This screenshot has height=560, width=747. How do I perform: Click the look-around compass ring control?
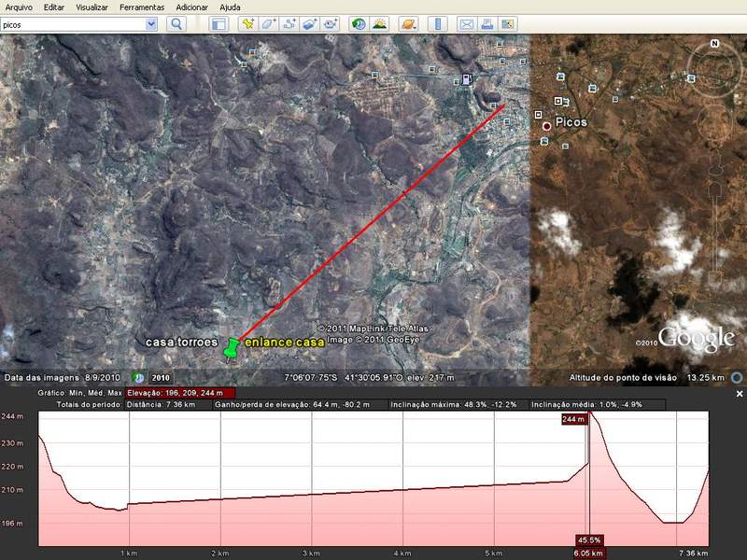[713, 69]
